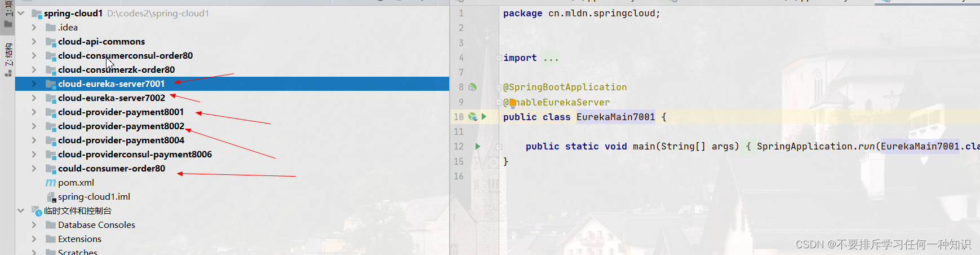Select could-consumer-order80 in tree
Screen dimensions: 980x255
[112, 168]
